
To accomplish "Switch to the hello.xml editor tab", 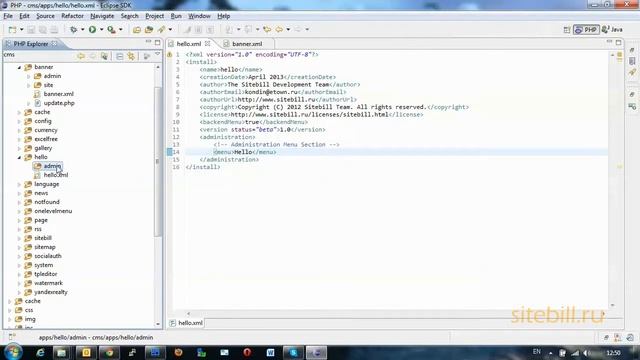I will (x=189, y=44).
